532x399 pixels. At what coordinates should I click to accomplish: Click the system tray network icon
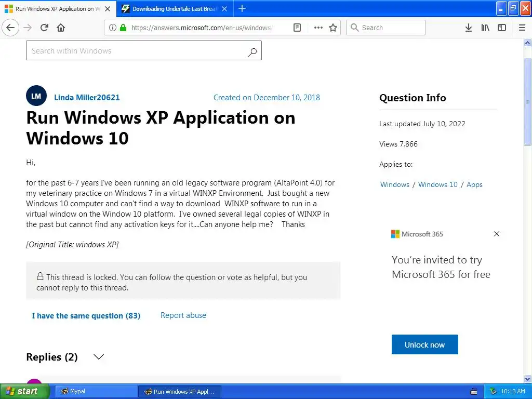(493, 392)
